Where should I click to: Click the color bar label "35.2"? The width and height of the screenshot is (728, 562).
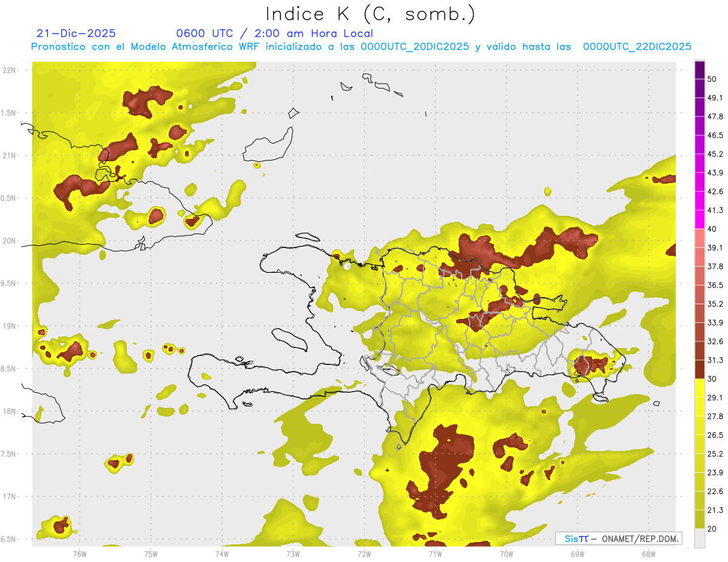coord(715,304)
